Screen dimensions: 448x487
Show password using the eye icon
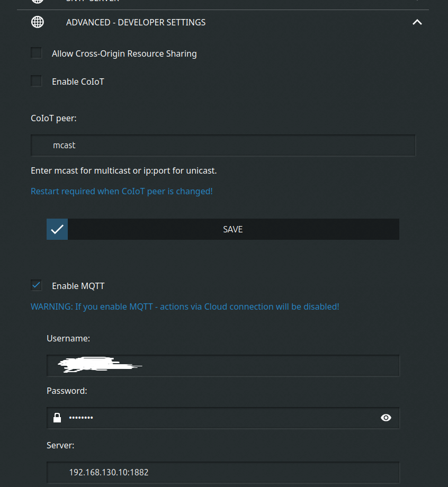click(386, 418)
